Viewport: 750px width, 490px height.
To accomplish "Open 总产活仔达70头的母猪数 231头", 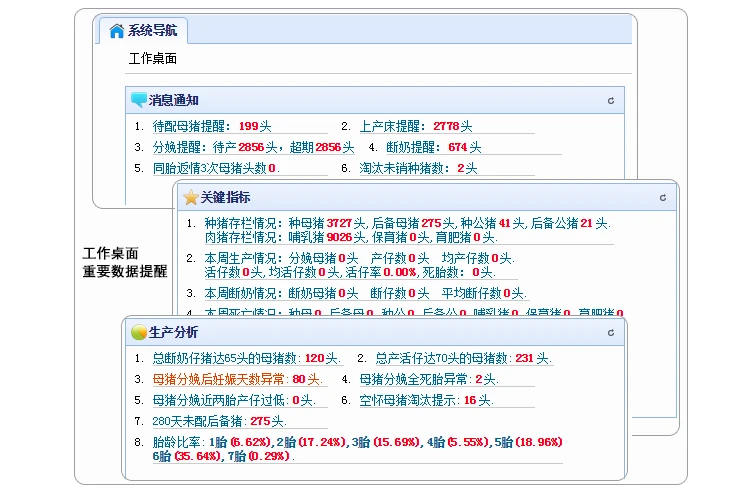I will point(463,358).
